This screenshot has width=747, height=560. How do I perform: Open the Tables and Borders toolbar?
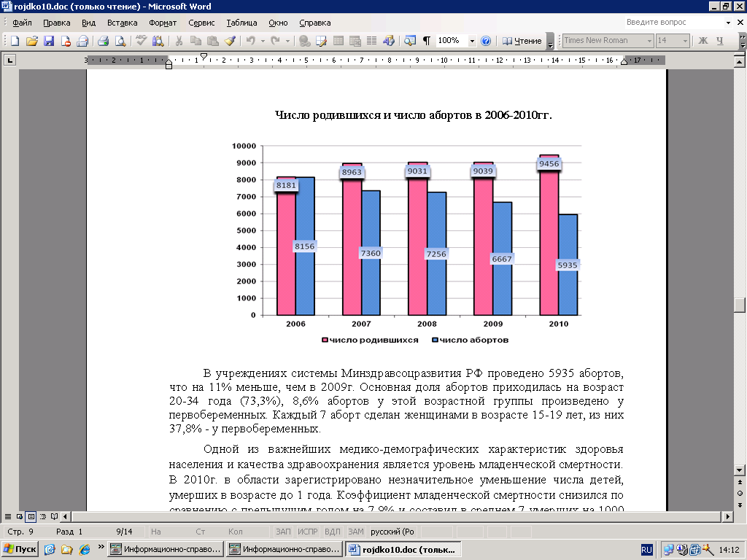[321, 41]
